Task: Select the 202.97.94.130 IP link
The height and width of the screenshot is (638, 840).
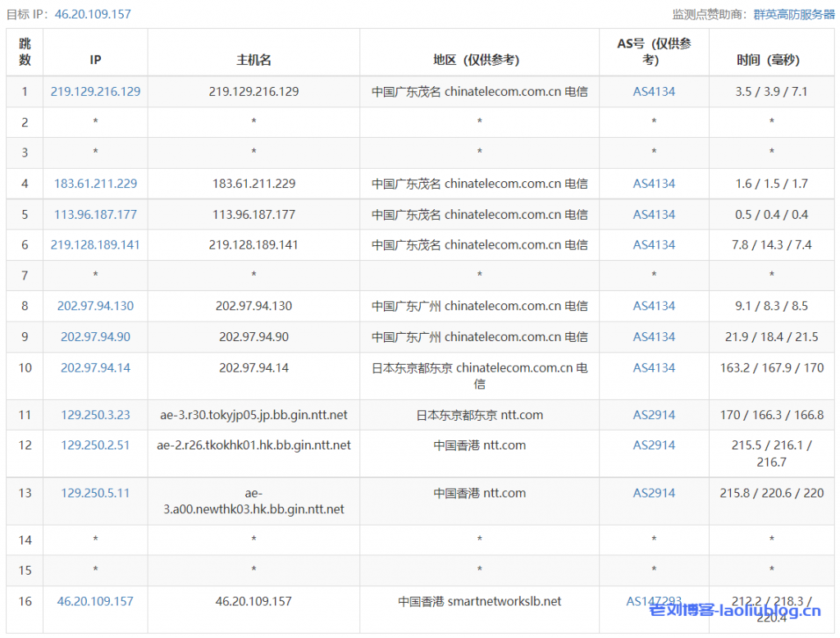Action: [x=95, y=306]
